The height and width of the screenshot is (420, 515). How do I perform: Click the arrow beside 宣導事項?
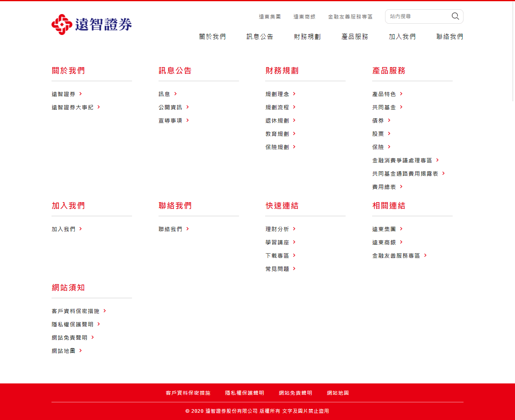[x=187, y=120]
